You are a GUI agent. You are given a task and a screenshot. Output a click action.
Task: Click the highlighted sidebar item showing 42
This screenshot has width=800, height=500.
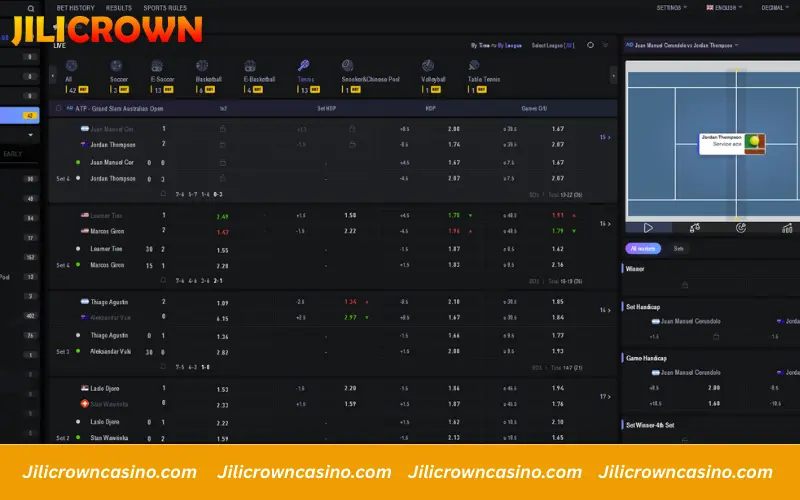19,115
